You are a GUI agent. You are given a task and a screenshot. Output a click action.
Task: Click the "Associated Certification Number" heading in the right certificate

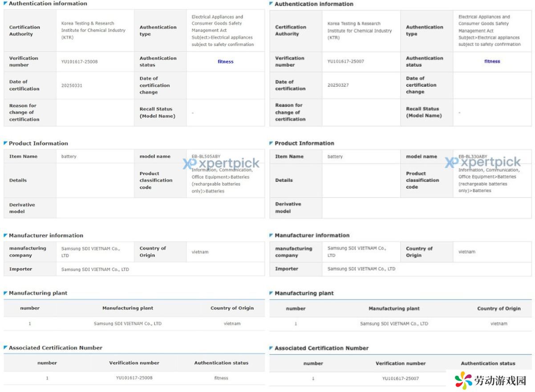(322, 348)
